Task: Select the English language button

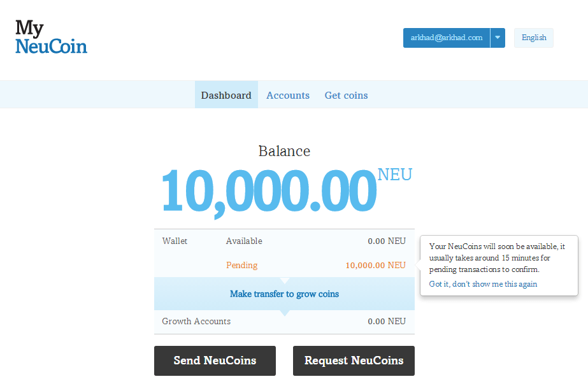Action: click(533, 38)
